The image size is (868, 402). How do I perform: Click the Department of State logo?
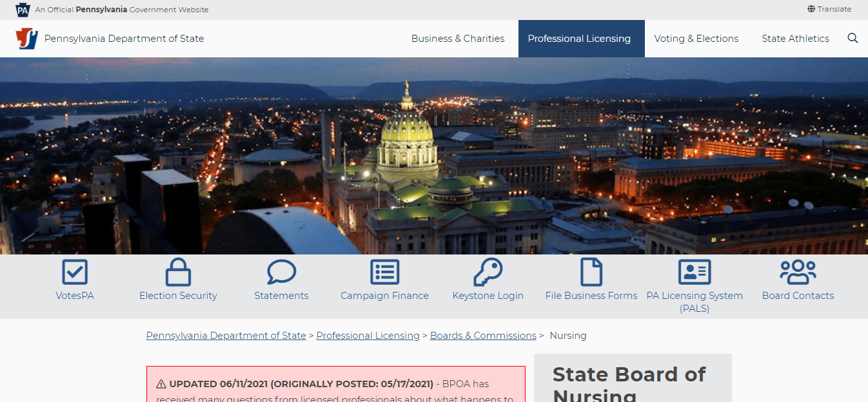26,38
